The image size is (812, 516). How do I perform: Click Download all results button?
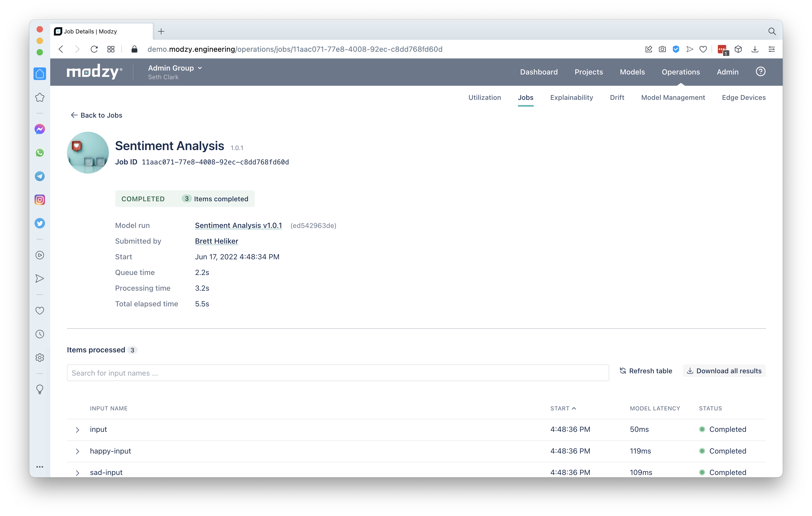tap(724, 371)
